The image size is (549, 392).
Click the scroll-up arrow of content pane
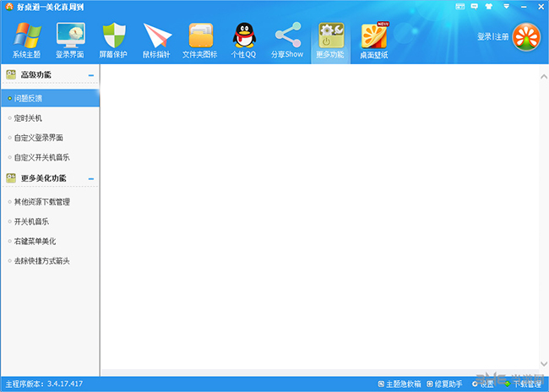pyautogui.click(x=544, y=76)
